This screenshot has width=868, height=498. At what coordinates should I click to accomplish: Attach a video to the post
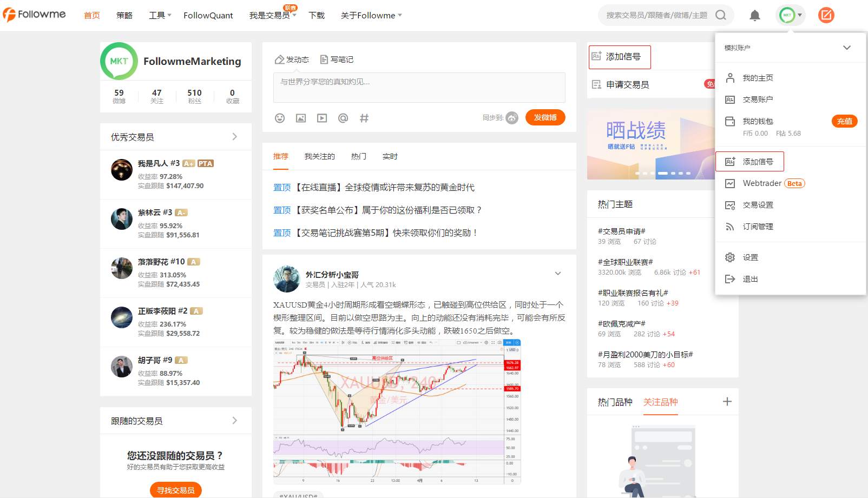click(322, 118)
